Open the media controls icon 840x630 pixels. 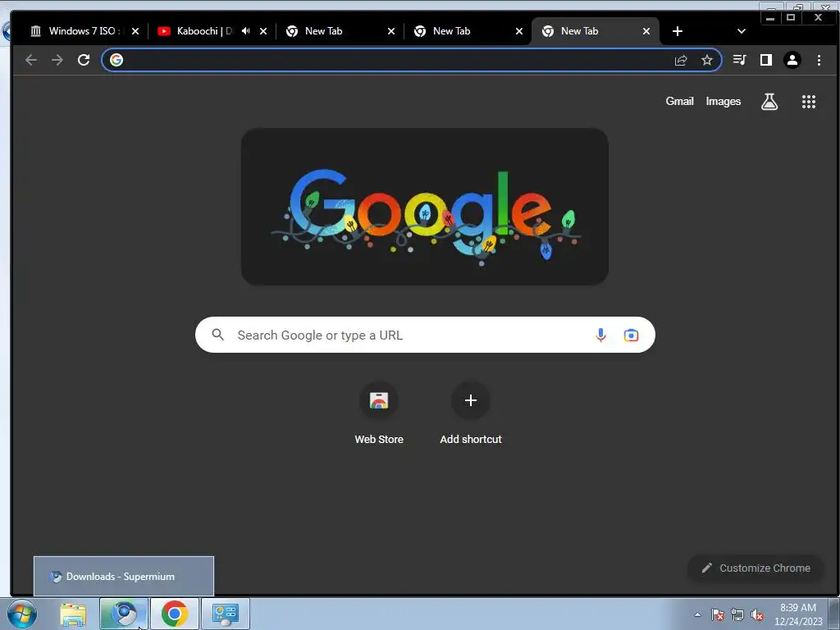coord(740,60)
